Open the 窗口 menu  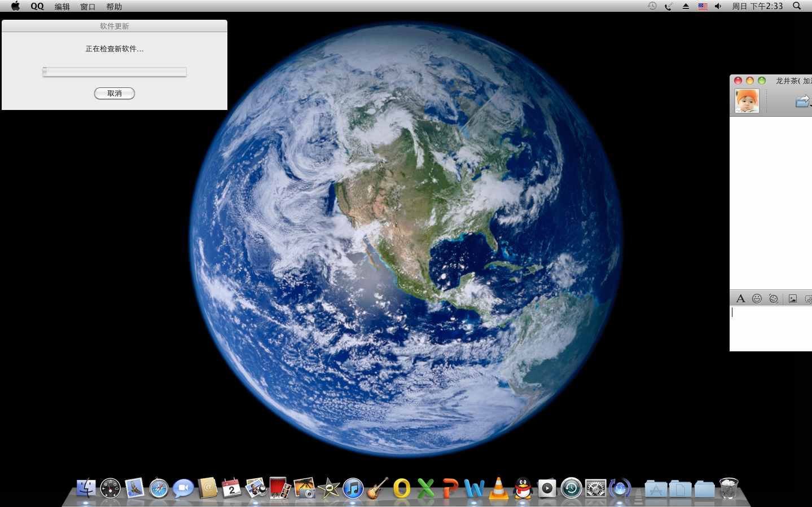coord(88,7)
